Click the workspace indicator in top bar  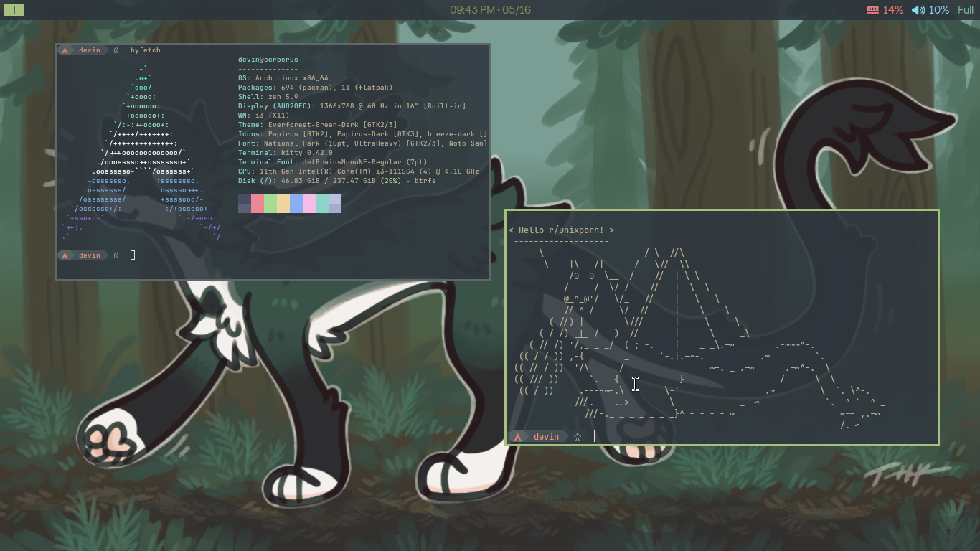pyautogui.click(x=14, y=10)
